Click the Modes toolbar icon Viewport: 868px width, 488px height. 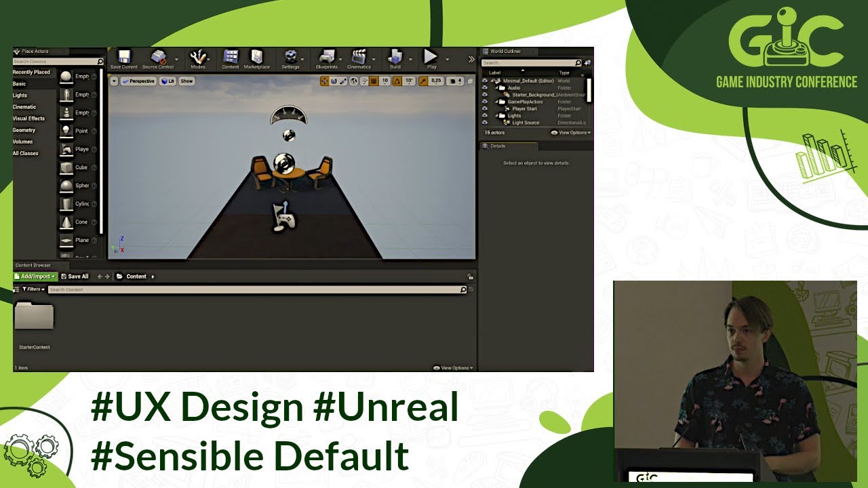point(198,59)
